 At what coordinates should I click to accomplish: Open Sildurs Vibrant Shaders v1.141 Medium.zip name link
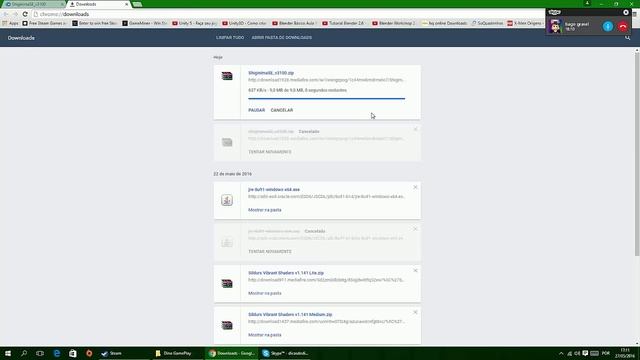[290, 315]
